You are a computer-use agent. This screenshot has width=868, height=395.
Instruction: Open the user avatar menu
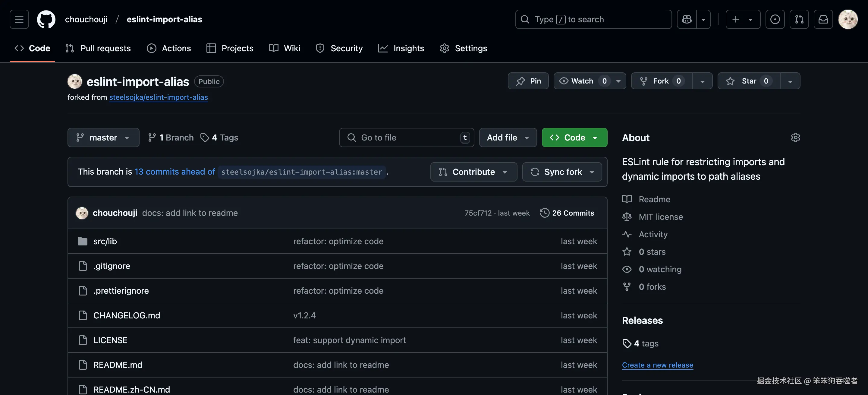pyautogui.click(x=848, y=19)
